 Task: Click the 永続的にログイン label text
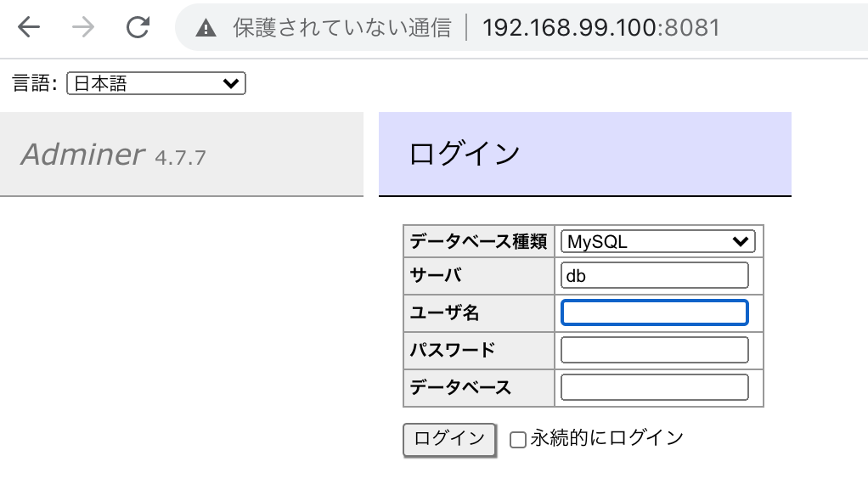[605, 437]
